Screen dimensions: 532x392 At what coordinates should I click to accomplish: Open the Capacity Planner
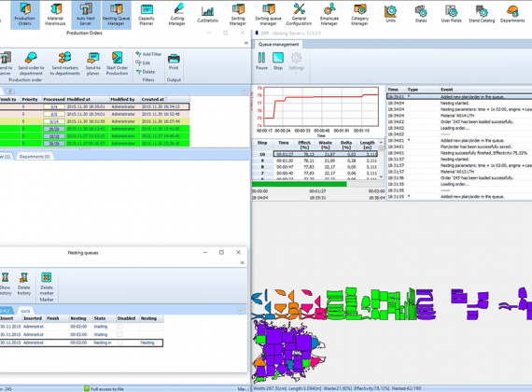[x=147, y=15]
